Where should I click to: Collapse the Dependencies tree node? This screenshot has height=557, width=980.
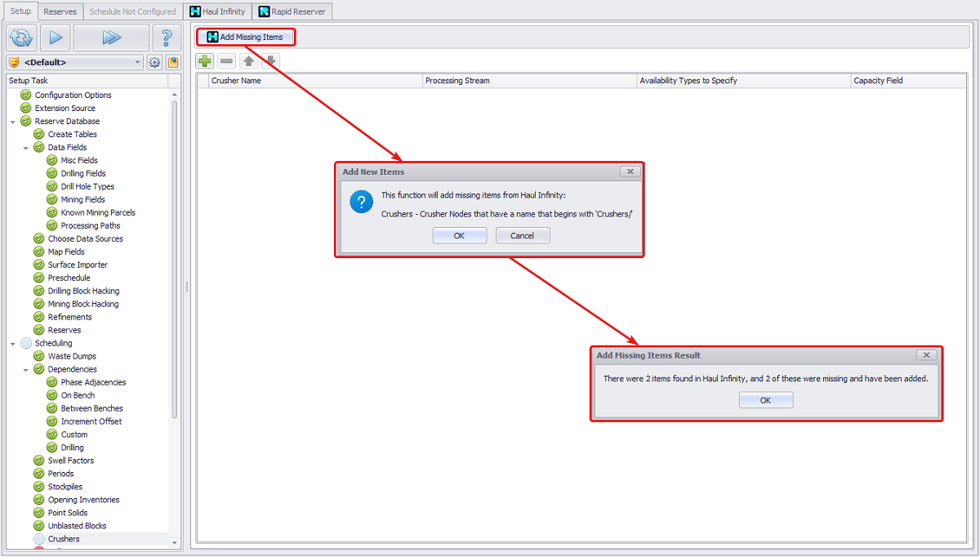[x=26, y=370]
